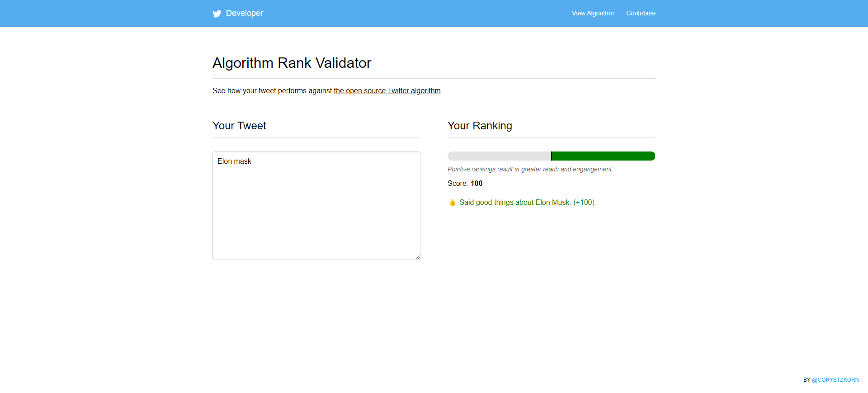
Task: Open the Contribute link in the header
Action: tap(641, 13)
